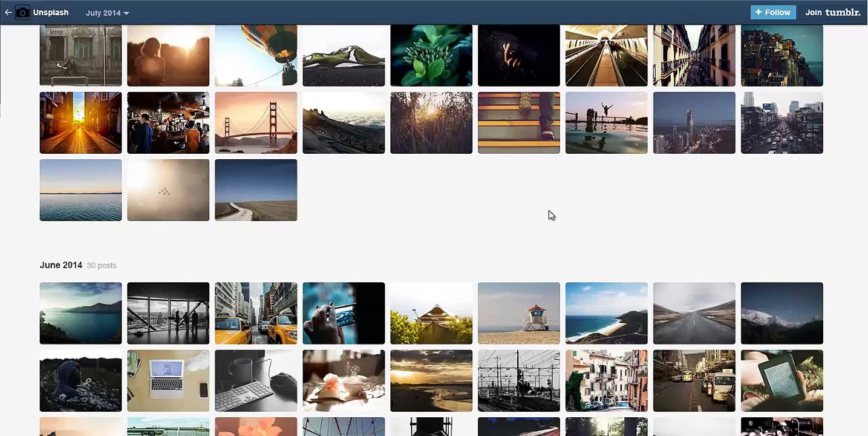Open the snowy green hill photo

(344, 55)
